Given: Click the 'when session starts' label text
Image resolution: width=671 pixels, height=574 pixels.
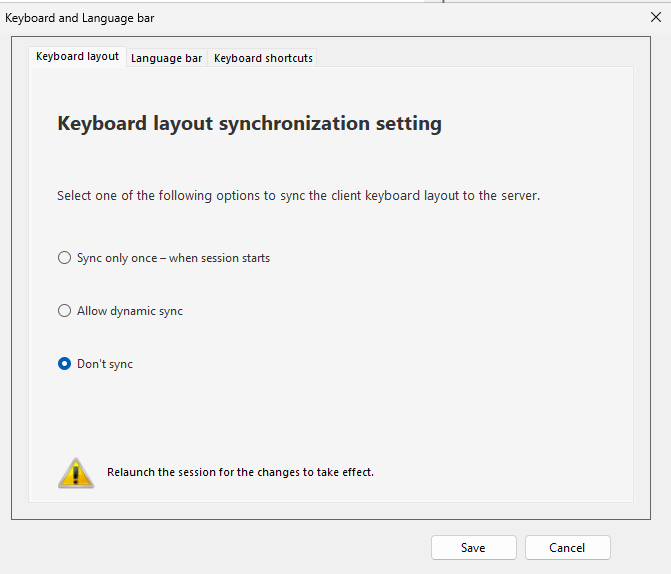Looking at the screenshot, I should pos(219,258).
